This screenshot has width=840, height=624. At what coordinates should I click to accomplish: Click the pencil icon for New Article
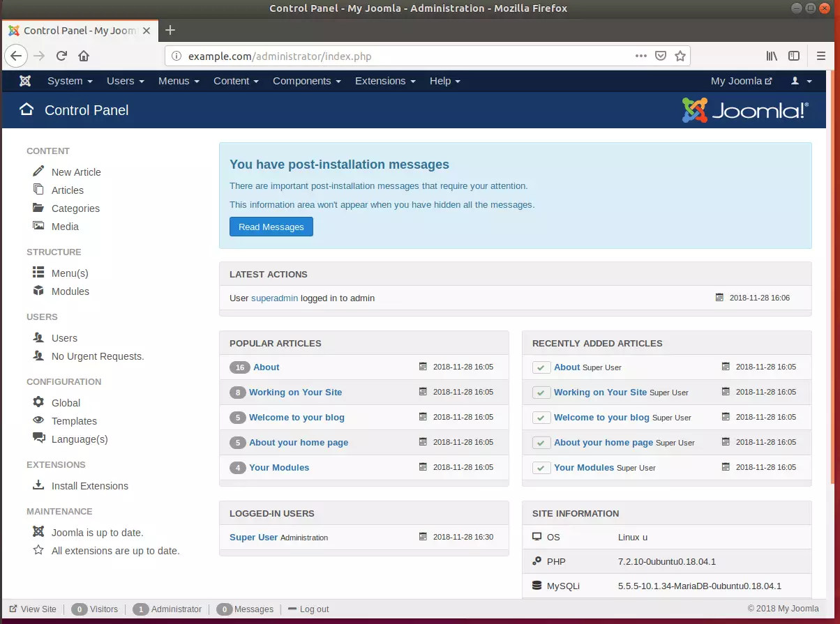point(38,172)
